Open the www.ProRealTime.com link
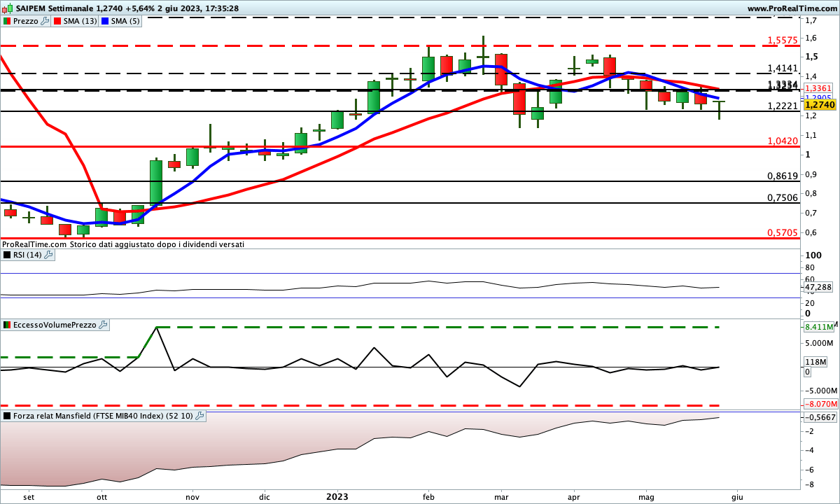The image size is (840, 504). (x=792, y=8)
